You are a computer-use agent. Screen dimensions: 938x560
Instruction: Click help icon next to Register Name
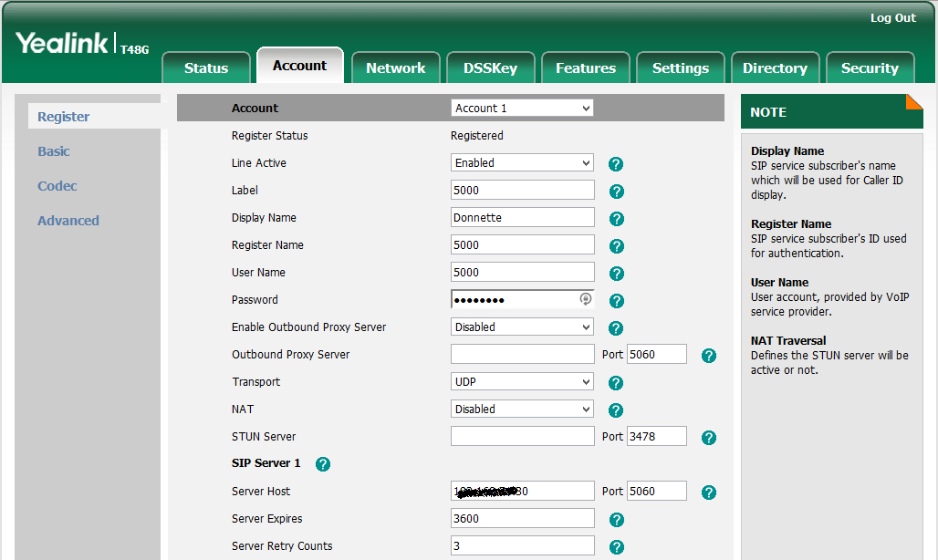tap(616, 246)
